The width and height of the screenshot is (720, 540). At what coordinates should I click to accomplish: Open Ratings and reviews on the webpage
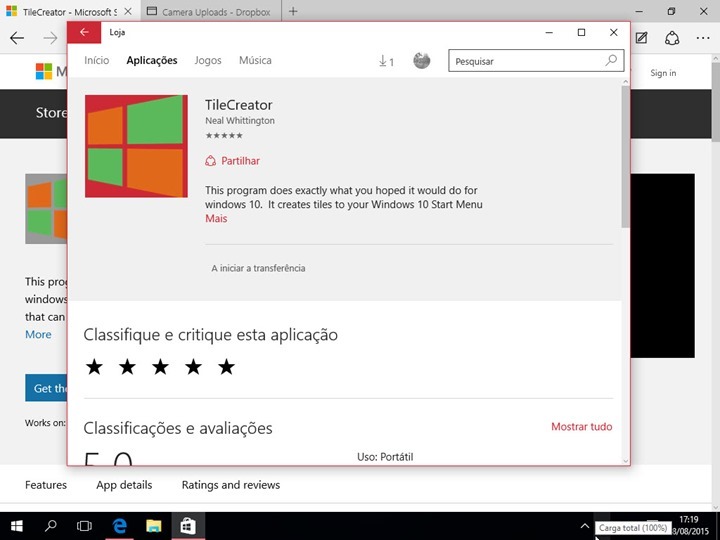point(231,485)
